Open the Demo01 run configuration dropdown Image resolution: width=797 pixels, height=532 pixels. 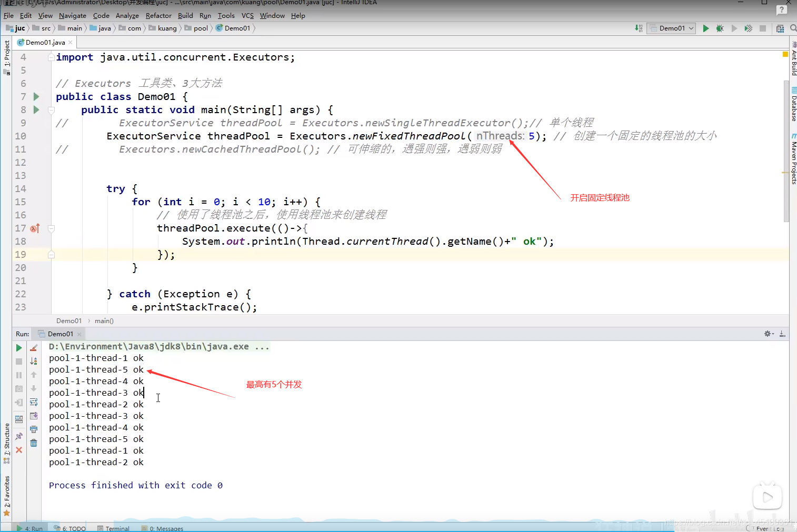(672, 28)
